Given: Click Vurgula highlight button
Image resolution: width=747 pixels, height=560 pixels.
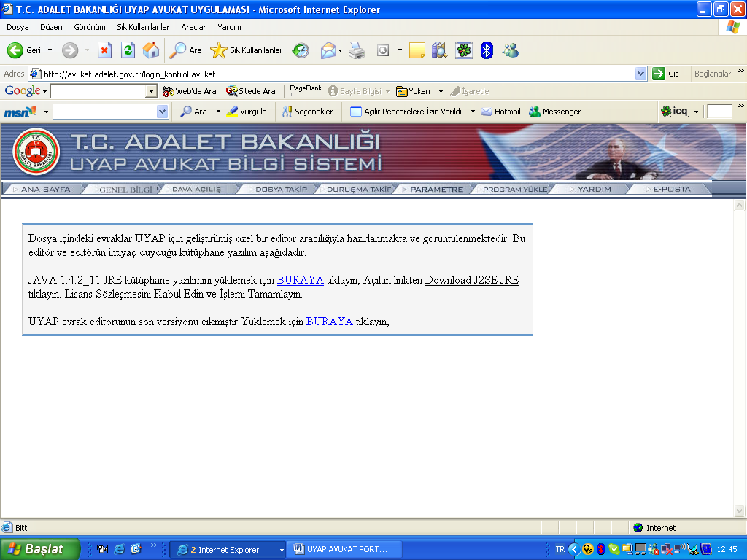Looking at the screenshot, I should (x=247, y=112).
